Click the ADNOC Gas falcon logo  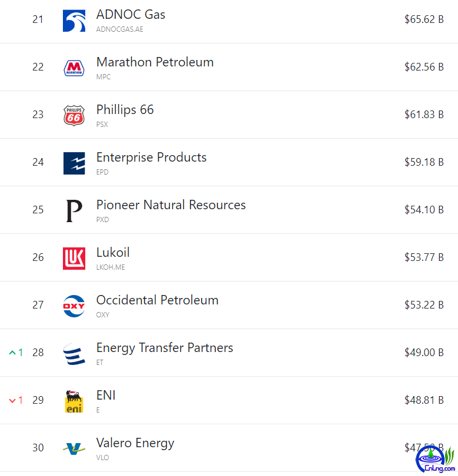pyautogui.click(x=74, y=21)
